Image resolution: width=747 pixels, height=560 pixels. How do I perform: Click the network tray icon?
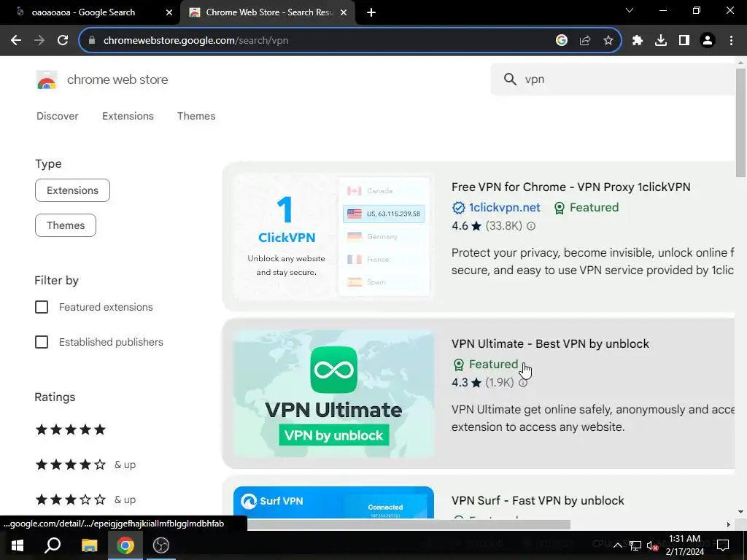pos(635,545)
